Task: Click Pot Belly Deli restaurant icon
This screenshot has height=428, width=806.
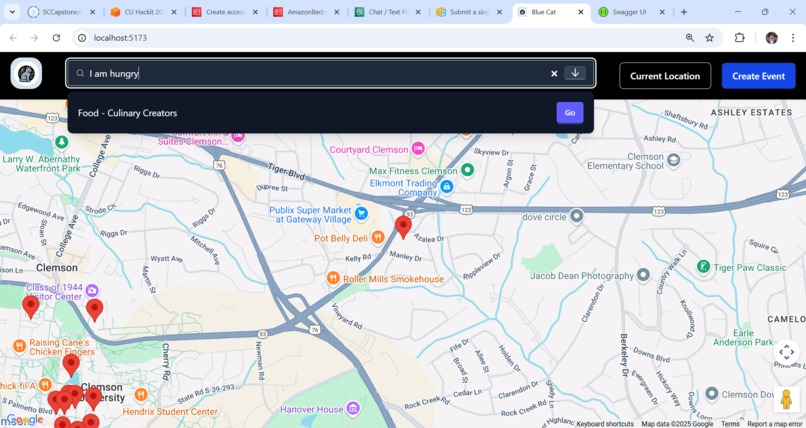Action: point(378,237)
